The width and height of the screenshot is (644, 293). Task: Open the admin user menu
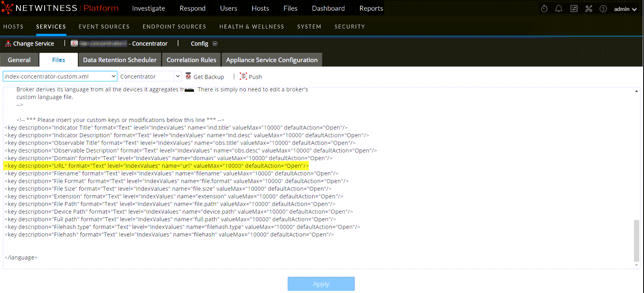coord(625,9)
